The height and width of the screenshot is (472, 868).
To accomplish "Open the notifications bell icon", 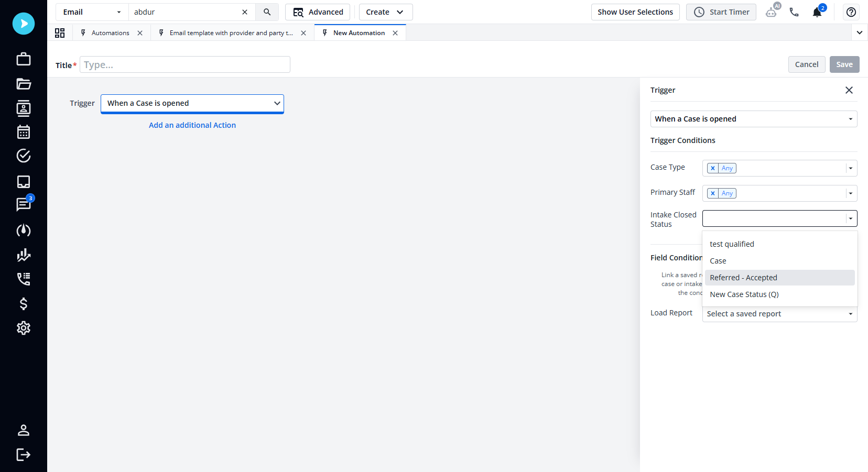I will [x=817, y=12].
